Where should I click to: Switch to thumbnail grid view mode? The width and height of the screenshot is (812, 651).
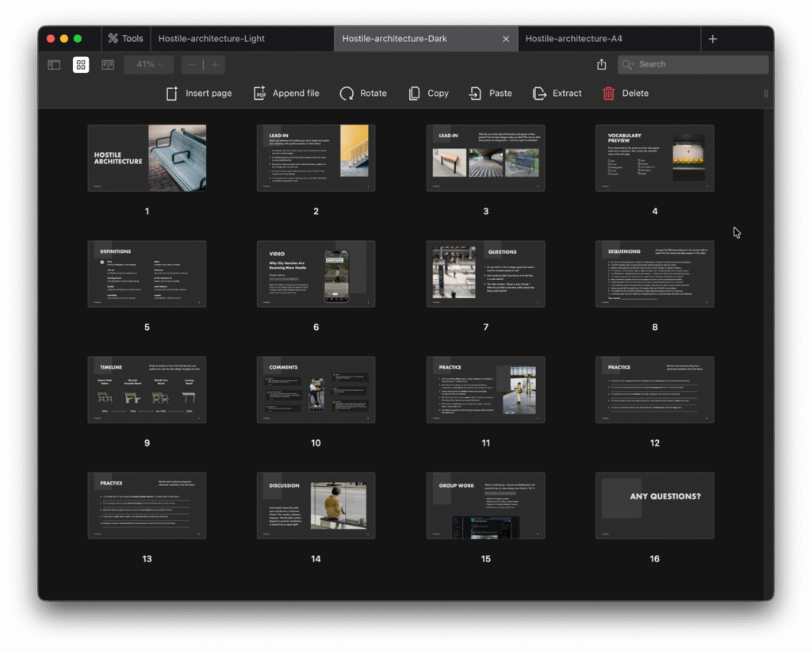pos(81,65)
